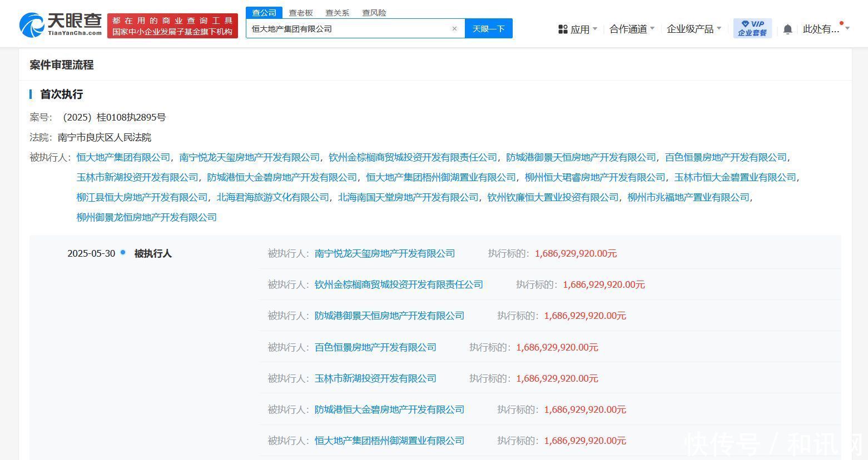Open 柳州市兆福地产置业有限公司 link
Viewport: 868px width, 460px height.
point(688,197)
